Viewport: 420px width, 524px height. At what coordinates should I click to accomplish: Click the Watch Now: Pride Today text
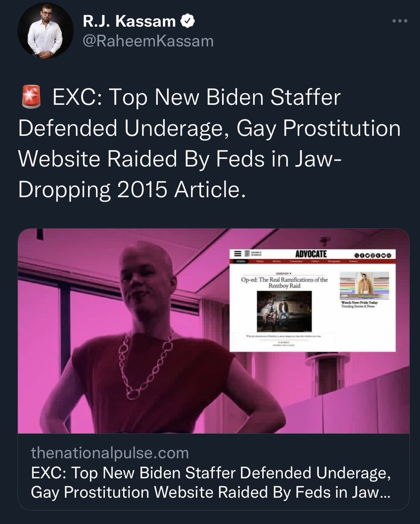coord(359,303)
